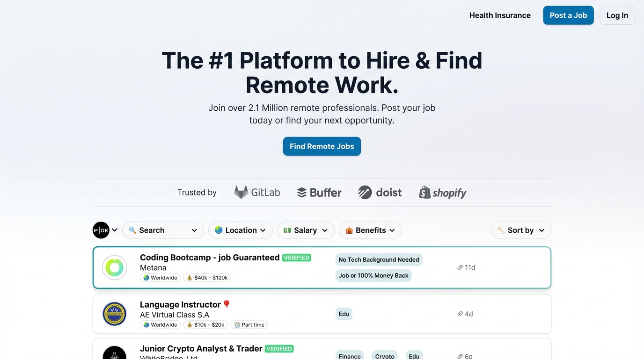Expand the Location filter dropdown
The width and height of the screenshot is (644, 359).
pos(241,230)
